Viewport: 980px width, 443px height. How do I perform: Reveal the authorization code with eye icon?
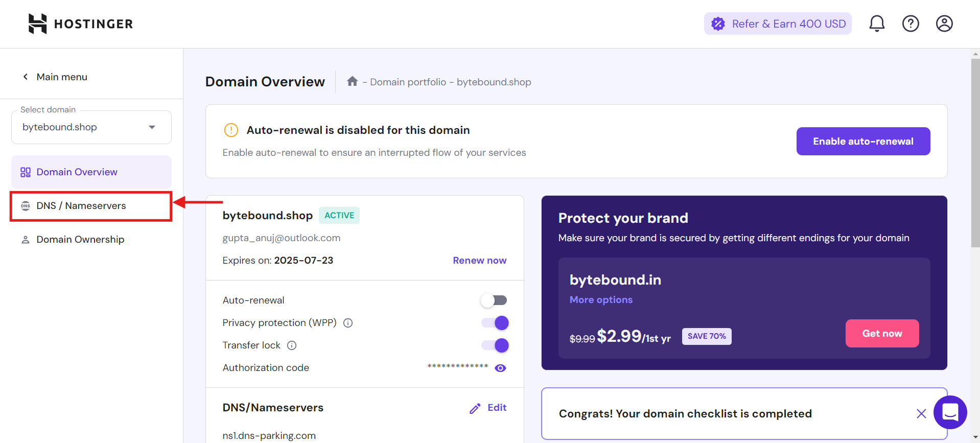point(500,368)
